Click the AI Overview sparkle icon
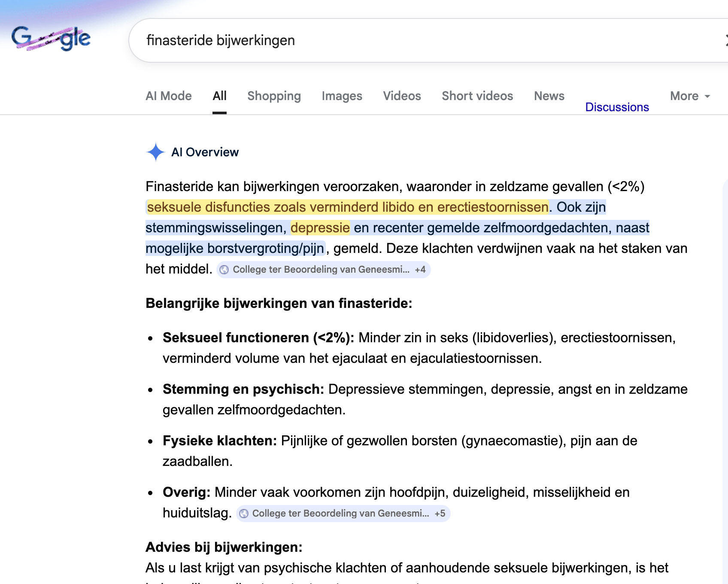Viewport: 728px width, 584px height. point(155,152)
